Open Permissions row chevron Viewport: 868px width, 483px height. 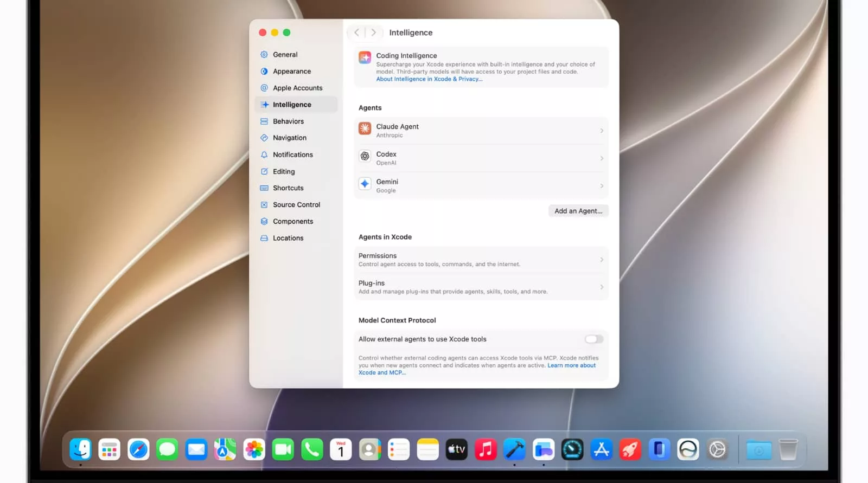[602, 260]
